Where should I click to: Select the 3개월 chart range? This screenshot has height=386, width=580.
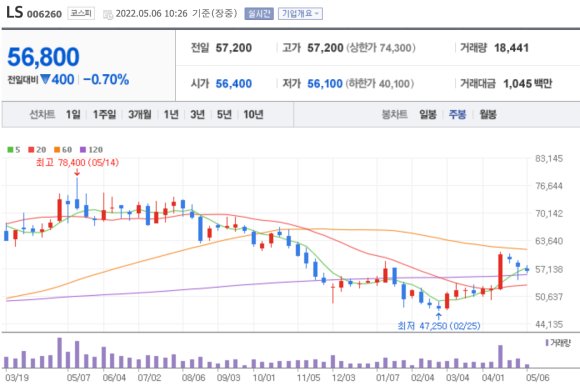[139, 115]
